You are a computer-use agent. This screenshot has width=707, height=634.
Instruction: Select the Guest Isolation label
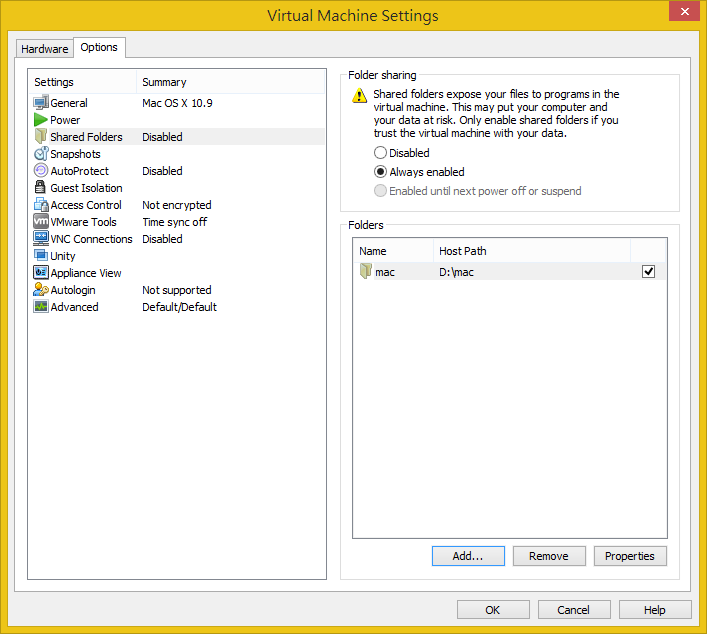tap(87, 188)
